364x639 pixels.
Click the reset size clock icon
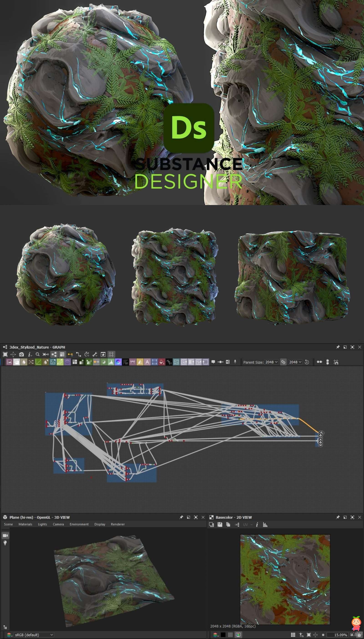tap(307, 362)
